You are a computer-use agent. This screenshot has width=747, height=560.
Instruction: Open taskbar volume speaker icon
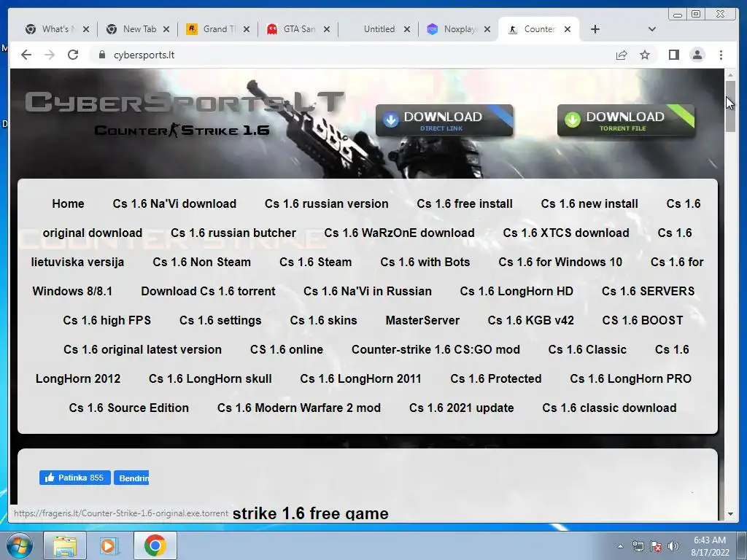tap(673, 546)
